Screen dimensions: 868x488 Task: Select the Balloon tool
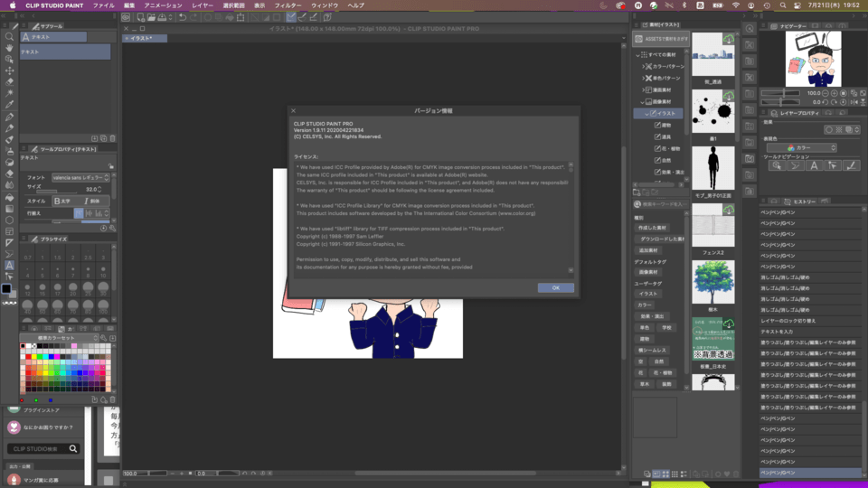click(9, 254)
